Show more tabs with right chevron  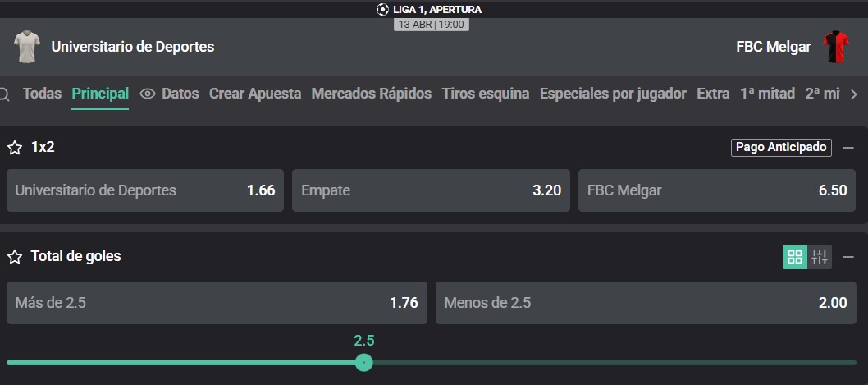(853, 94)
